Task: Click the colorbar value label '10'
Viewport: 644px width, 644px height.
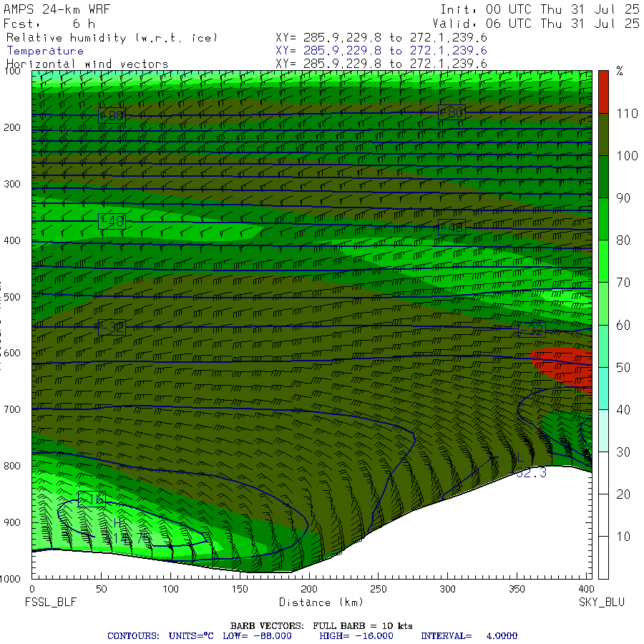Action: tap(623, 537)
